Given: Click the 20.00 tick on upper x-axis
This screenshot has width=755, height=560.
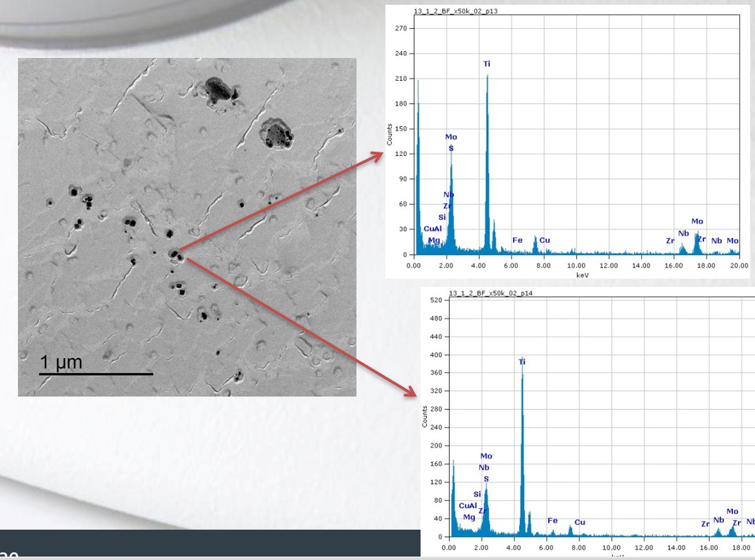Looking at the screenshot, I should click(738, 265).
